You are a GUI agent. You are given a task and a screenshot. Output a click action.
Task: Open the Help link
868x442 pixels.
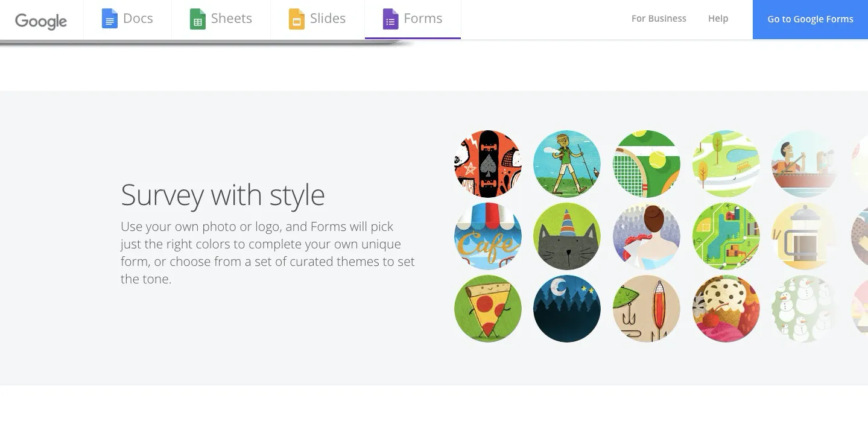point(718,19)
